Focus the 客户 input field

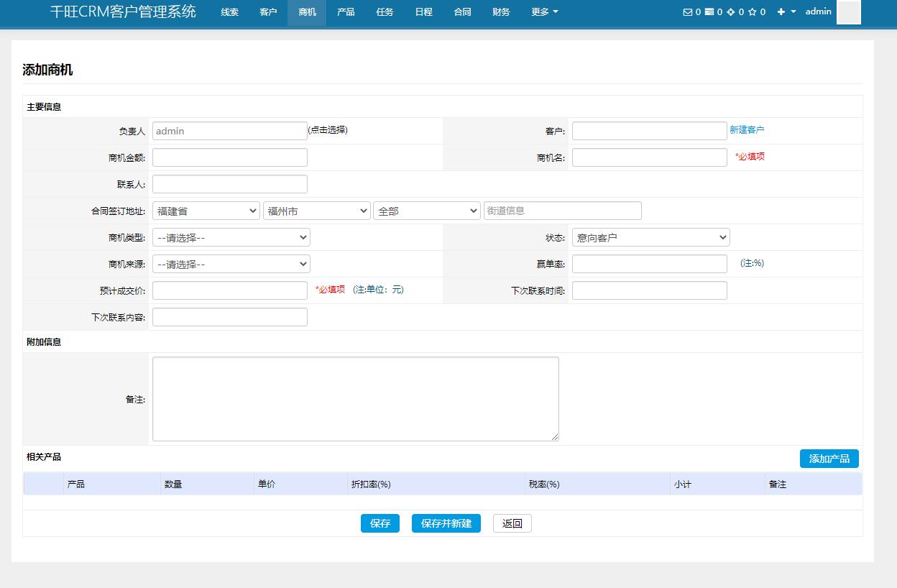tap(650, 131)
